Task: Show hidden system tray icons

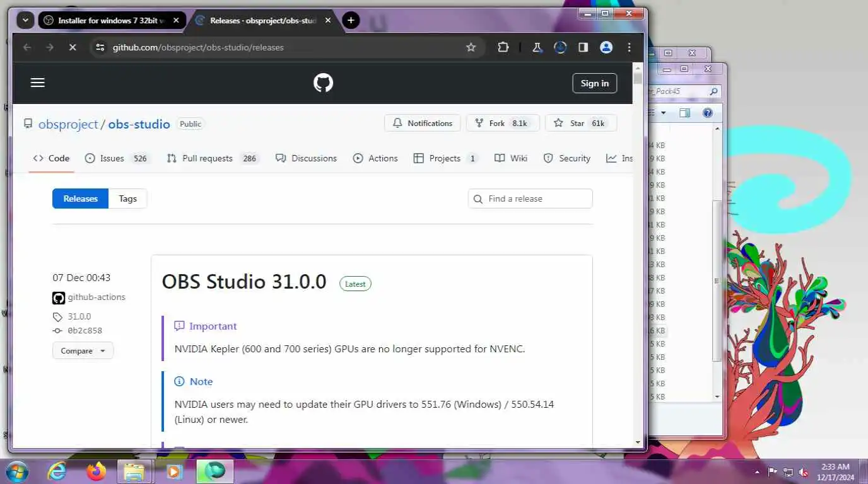Action: (757, 472)
